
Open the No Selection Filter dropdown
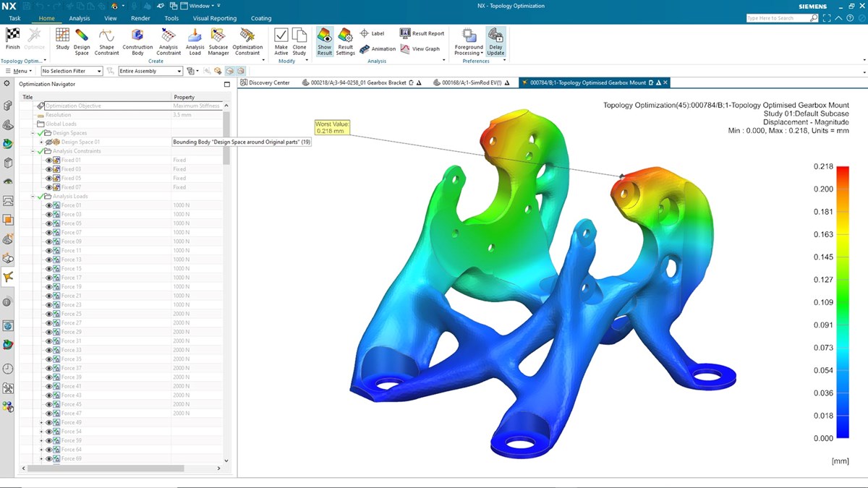(72, 71)
